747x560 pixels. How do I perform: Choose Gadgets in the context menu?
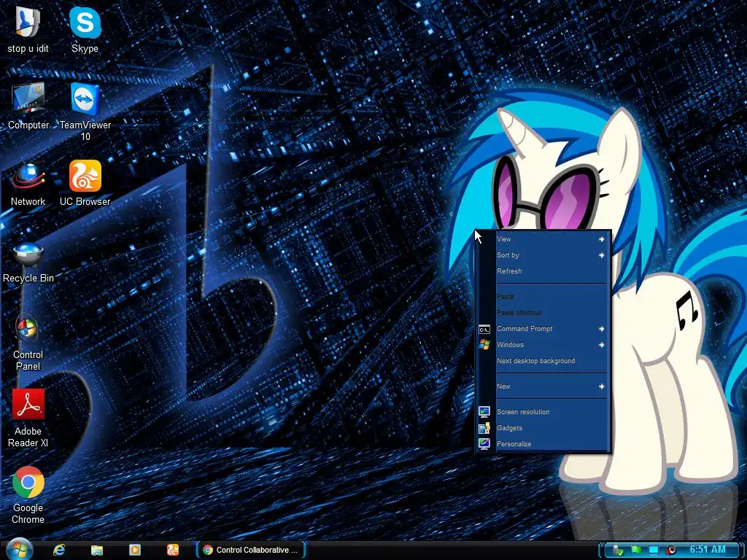(543, 428)
